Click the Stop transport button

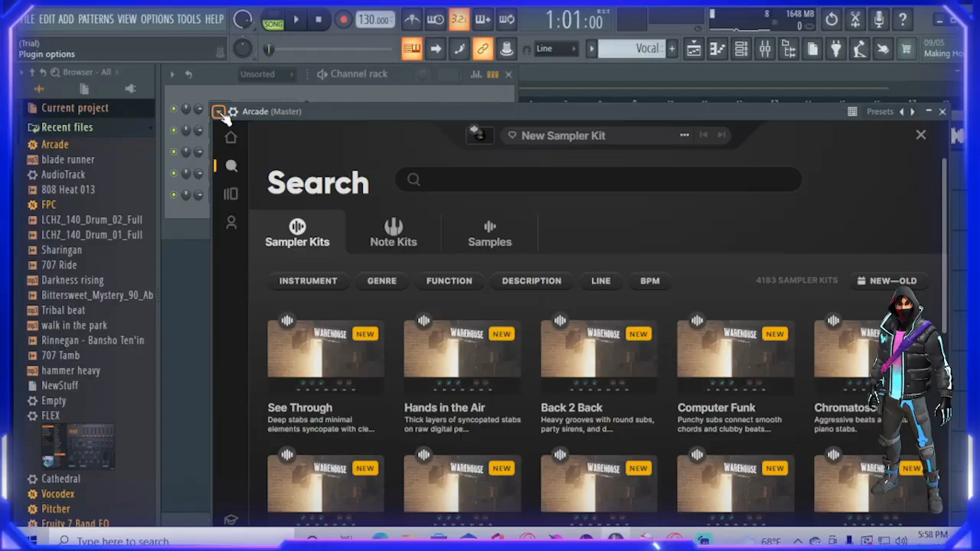point(318,20)
